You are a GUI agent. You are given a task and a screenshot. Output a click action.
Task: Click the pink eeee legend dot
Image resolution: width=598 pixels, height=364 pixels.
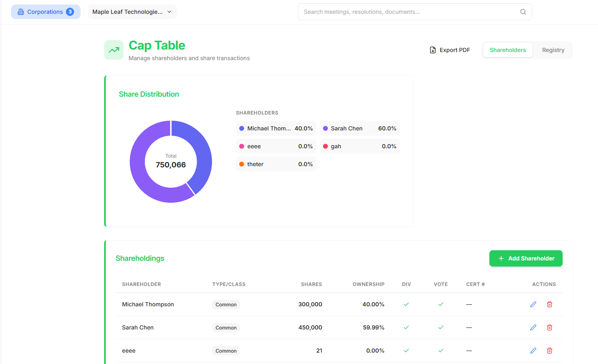click(242, 146)
